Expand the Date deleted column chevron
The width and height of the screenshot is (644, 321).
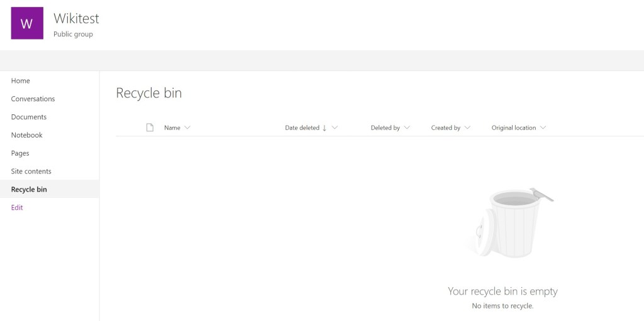[x=335, y=128]
